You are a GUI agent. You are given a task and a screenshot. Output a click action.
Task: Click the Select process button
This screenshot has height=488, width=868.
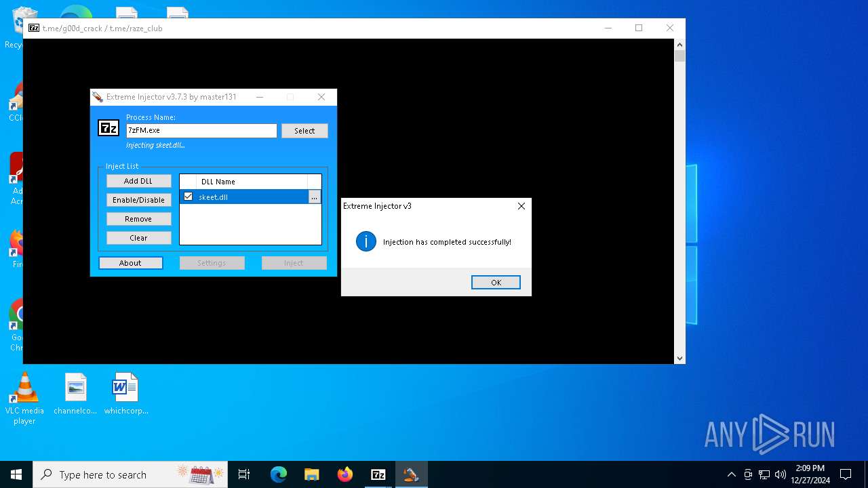click(x=304, y=131)
